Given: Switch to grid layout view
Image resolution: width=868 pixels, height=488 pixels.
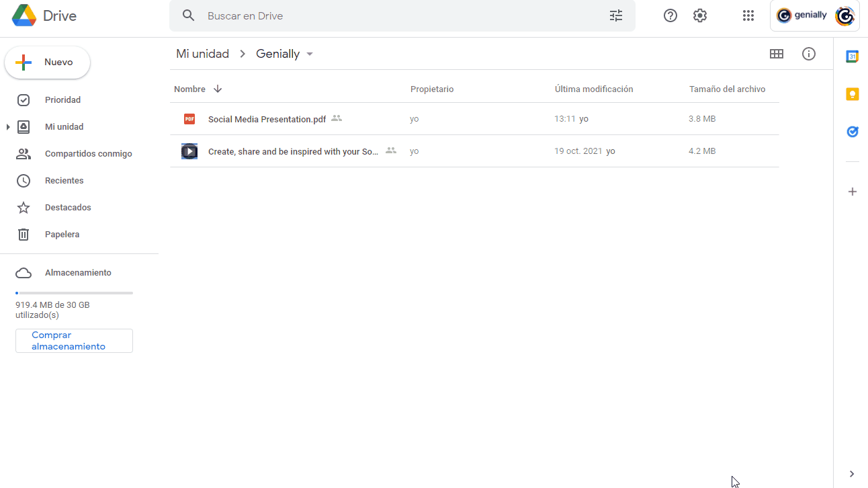Looking at the screenshot, I should (777, 54).
